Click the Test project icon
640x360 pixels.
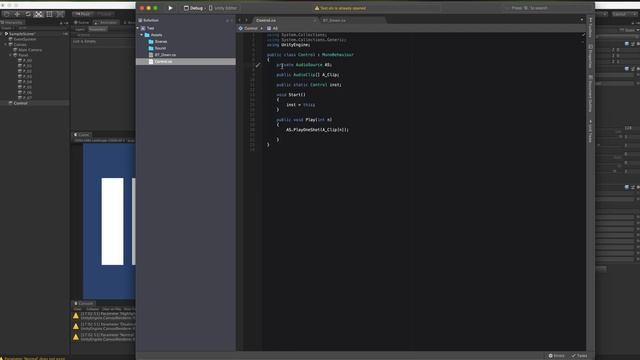[x=143, y=28]
